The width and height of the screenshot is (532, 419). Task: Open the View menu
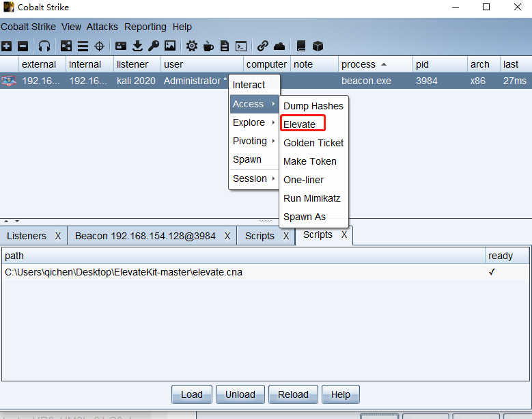[71, 27]
